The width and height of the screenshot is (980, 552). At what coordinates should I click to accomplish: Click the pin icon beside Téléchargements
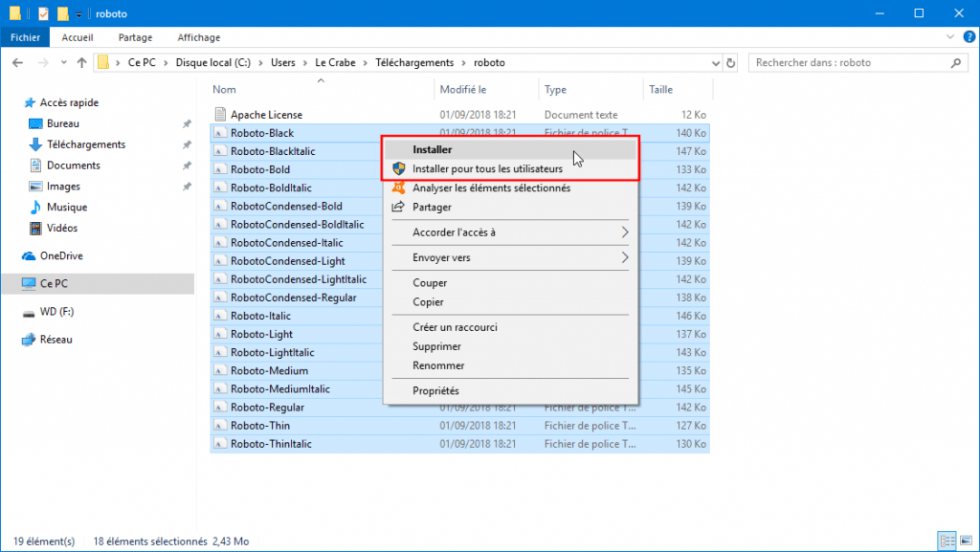point(187,144)
